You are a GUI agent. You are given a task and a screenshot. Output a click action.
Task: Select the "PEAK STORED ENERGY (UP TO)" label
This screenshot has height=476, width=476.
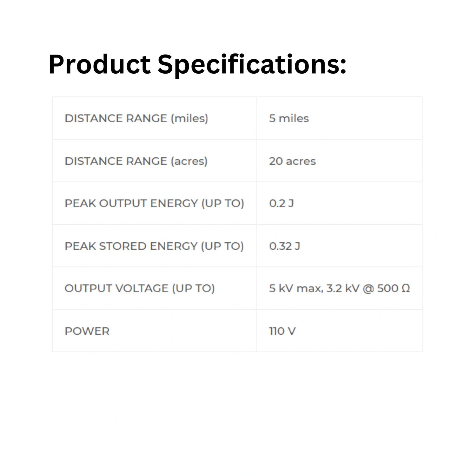(154, 246)
